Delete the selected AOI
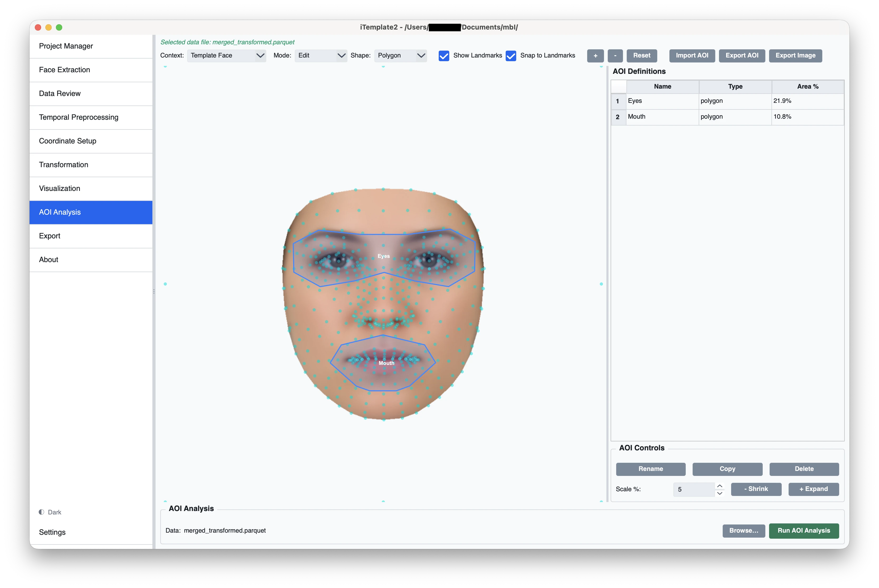879x588 pixels. pyautogui.click(x=804, y=469)
